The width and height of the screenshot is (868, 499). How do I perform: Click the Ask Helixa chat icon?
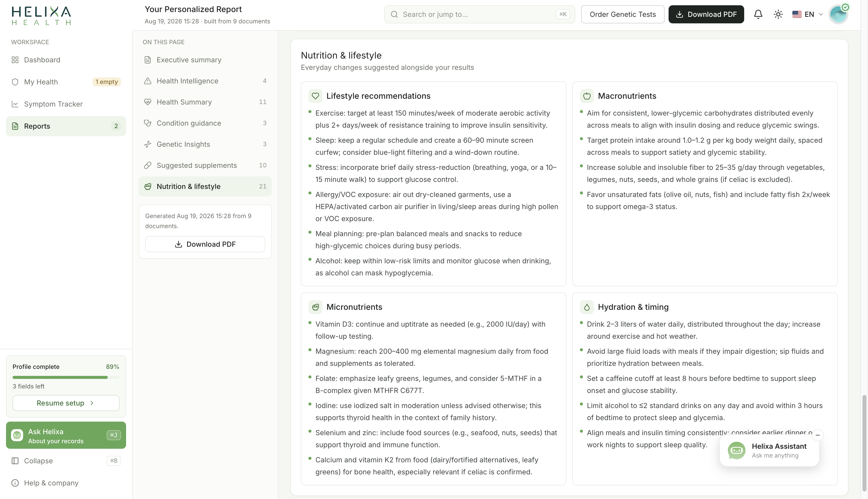[x=17, y=435]
